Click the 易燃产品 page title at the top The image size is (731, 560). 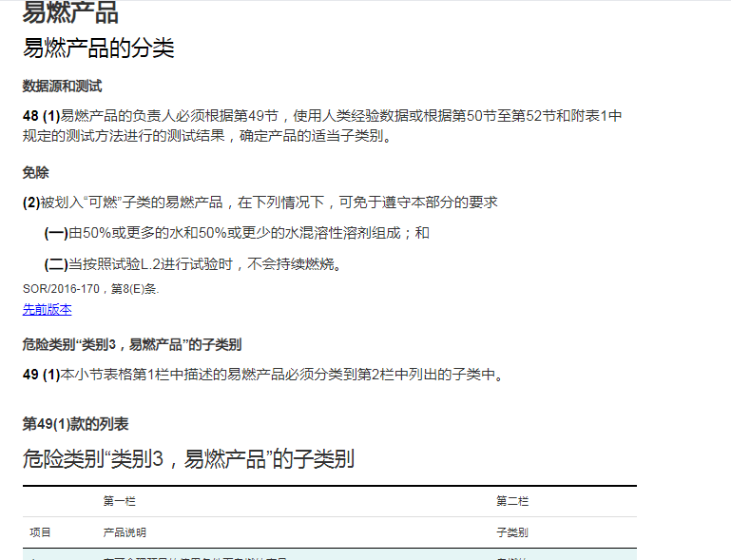(x=70, y=12)
